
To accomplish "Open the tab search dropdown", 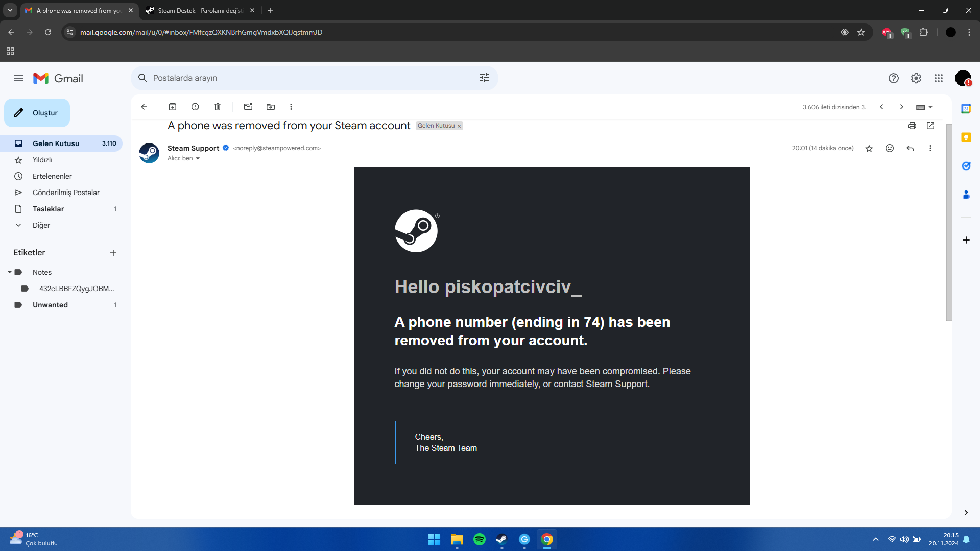I will click(10, 10).
